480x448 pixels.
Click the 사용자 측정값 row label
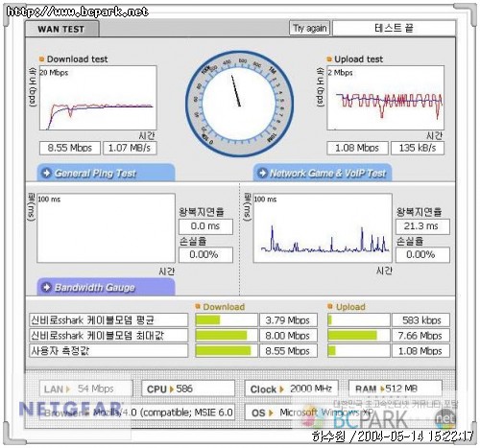[108, 351]
